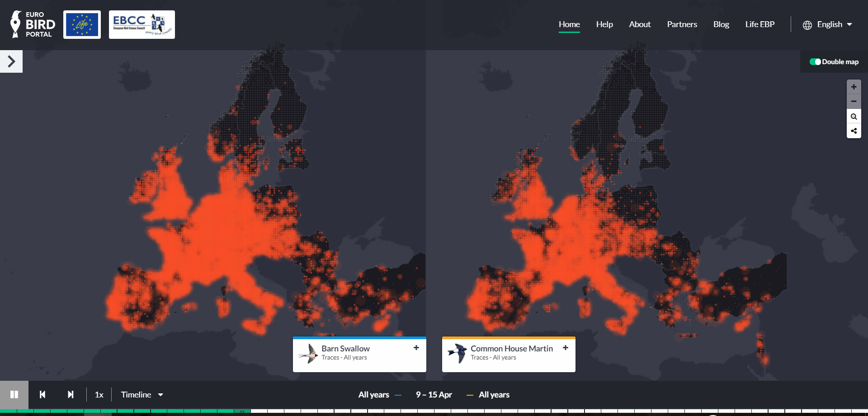This screenshot has height=416, width=868.
Task: Click the EU Life programme logo
Action: (82, 24)
